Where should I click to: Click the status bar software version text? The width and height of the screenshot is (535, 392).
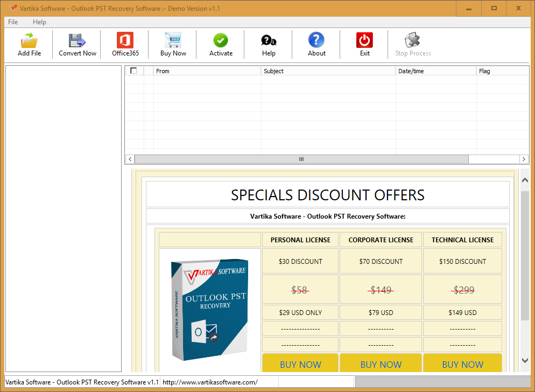tap(82, 382)
